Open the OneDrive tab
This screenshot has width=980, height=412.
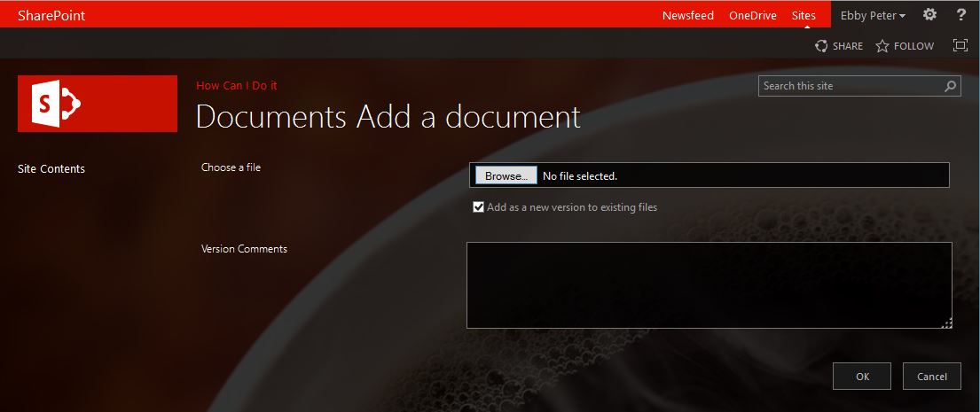click(752, 16)
